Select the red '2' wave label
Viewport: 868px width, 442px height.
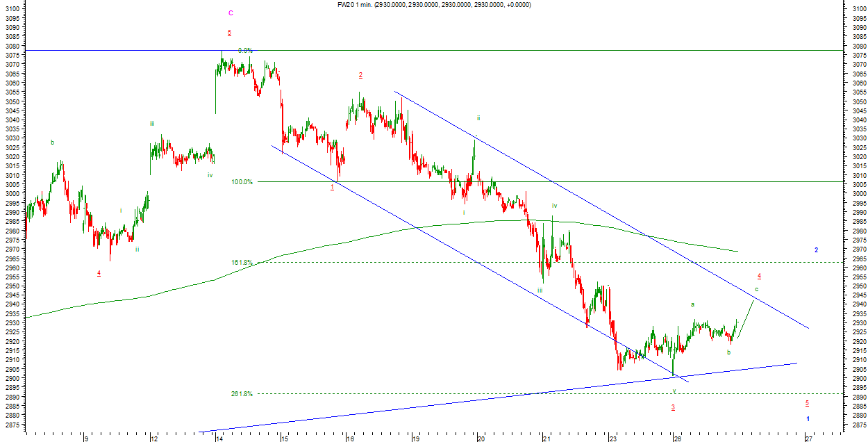point(360,75)
